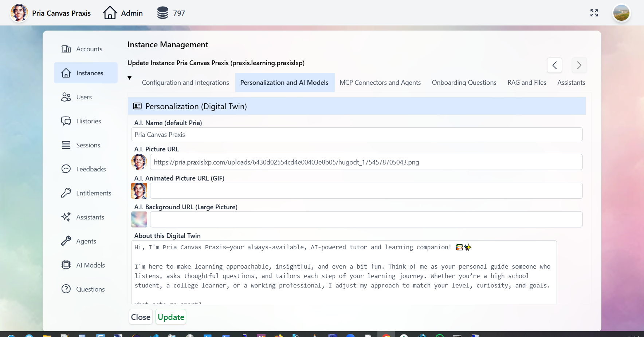Focus the A.I. Picture URL field
The image size is (644, 337).
click(x=366, y=162)
